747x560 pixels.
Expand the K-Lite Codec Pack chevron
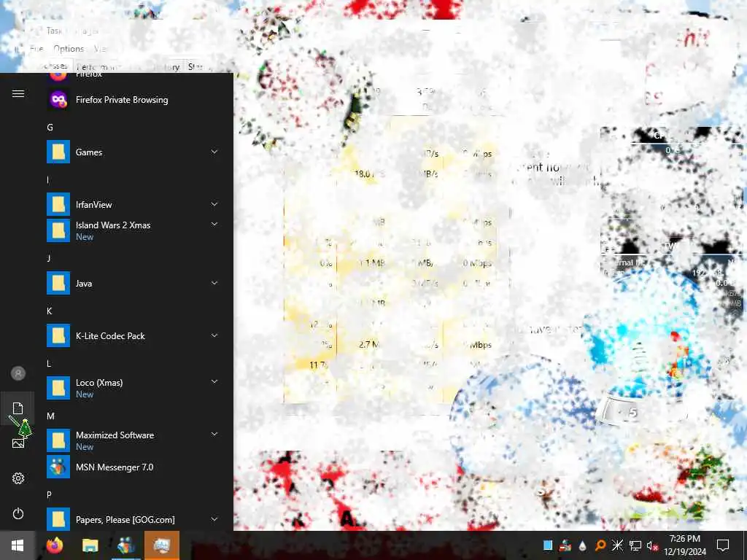(214, 335)
